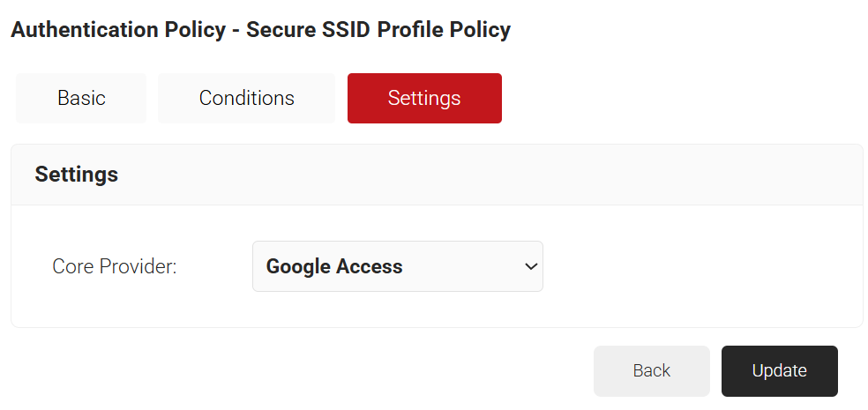
Task: Return to the previous step using Back
Action: (x=651, y=371)
